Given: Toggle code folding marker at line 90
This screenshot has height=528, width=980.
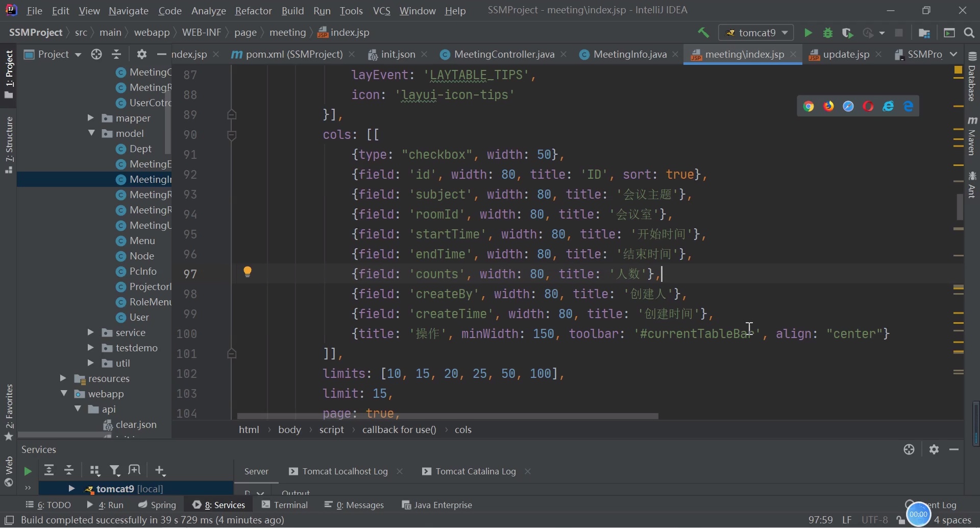Looking at the screenshot, I should [232, 135].
